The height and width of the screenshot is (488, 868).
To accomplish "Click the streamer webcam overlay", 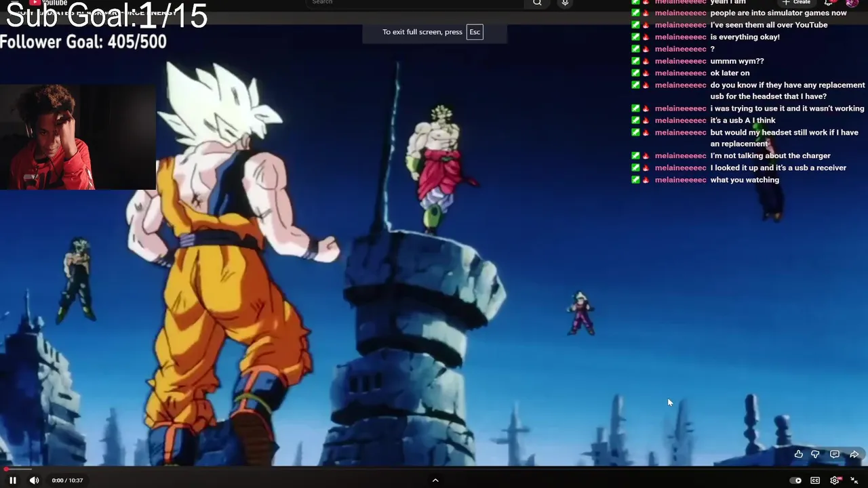I will (x=78, y=137).
